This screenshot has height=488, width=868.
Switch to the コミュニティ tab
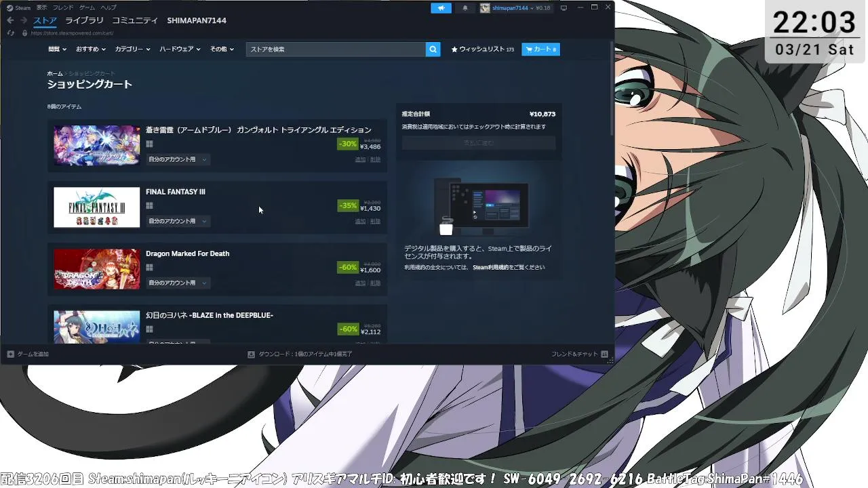coord(135,21)
